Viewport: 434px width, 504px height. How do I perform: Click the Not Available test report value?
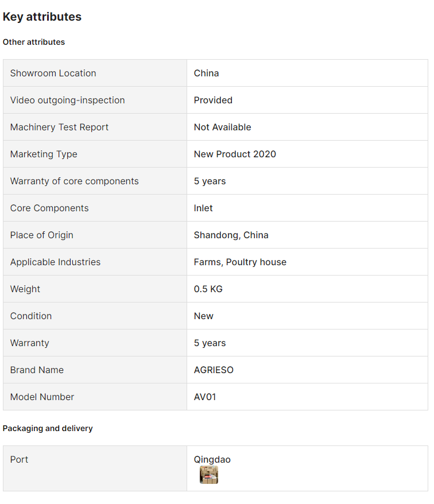223,127
